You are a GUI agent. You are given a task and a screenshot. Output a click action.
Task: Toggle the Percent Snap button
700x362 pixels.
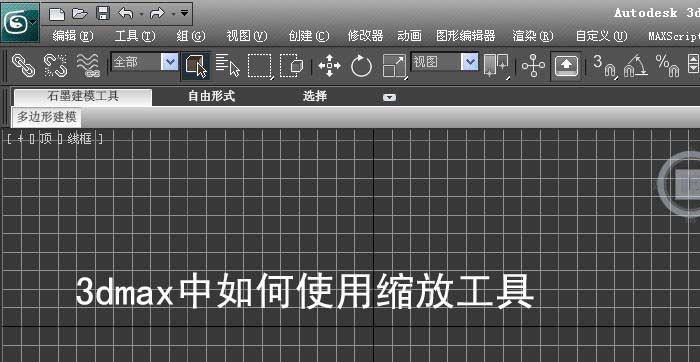667,66
